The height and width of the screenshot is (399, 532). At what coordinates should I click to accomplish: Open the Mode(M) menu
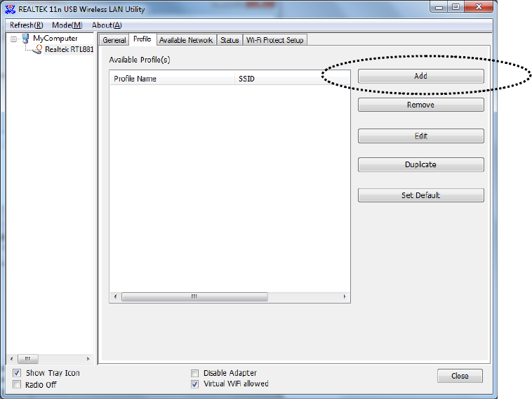pyautogui.click(x=67, y=25)
